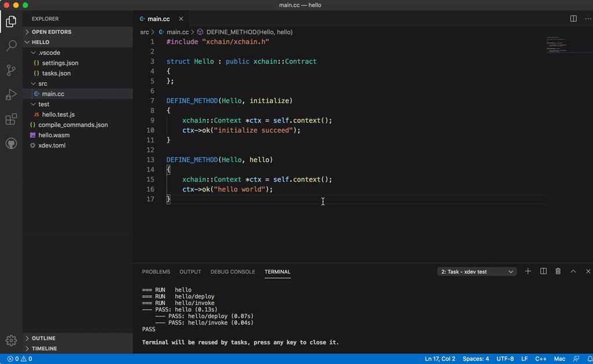The width and height of the screenshot is (593, 364).
Task: Change indentation via Spaces: 4
Action: 476,359
